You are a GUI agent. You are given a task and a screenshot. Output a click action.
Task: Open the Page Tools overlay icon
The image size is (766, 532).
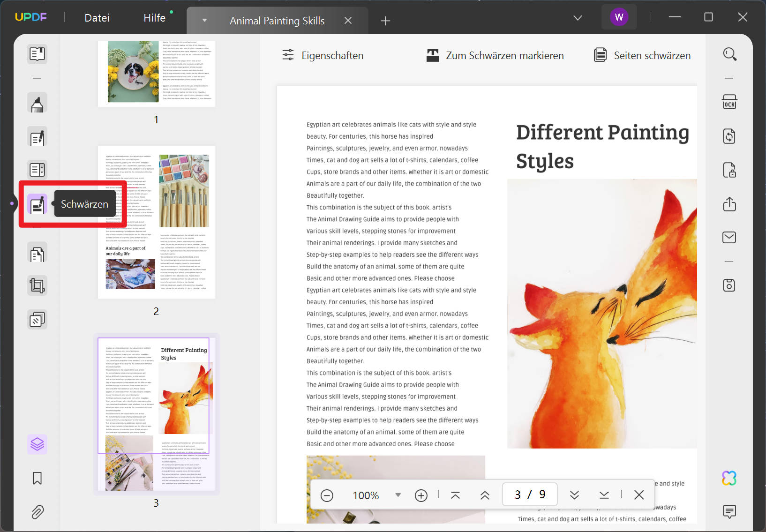(x=37, y=320)
